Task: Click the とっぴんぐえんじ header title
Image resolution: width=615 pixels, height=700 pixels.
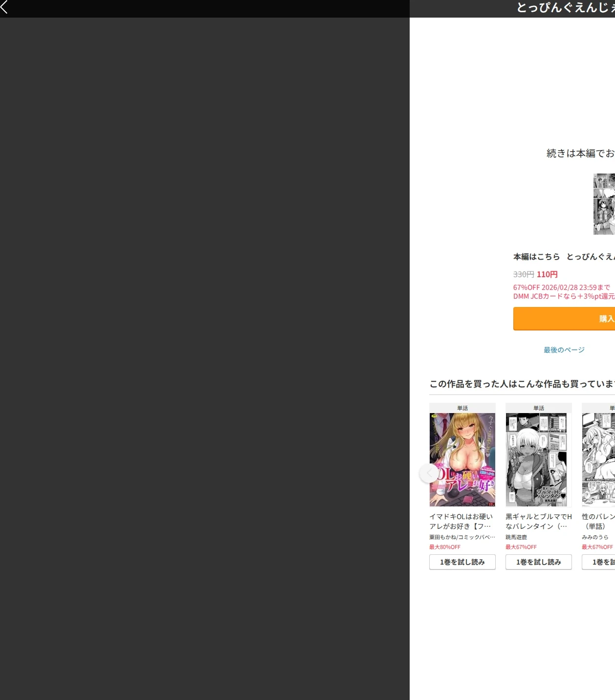Action: pos(566,7)
